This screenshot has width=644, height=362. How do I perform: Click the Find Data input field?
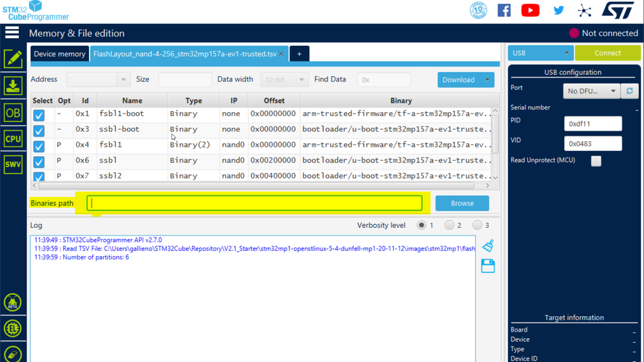pos(384,80)
